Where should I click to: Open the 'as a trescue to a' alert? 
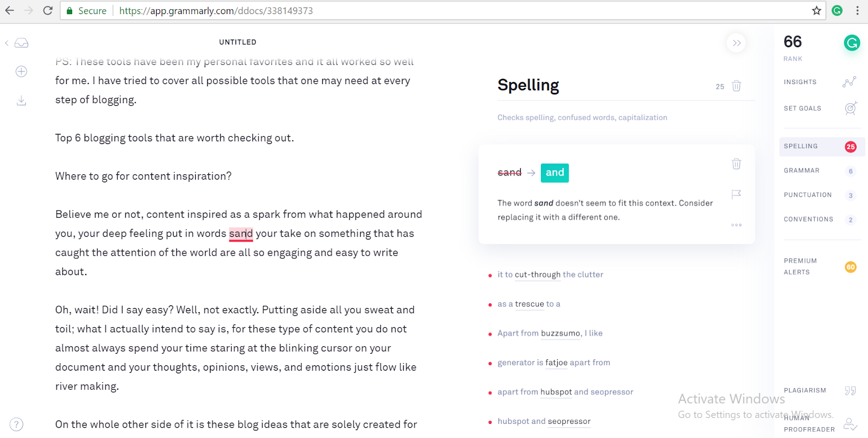point(528,304)
